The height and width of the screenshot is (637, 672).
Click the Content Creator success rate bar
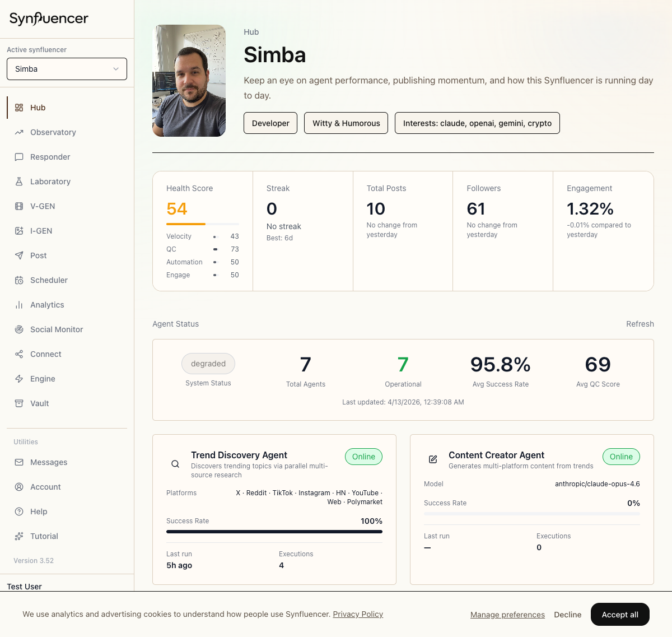coord(532,513)
